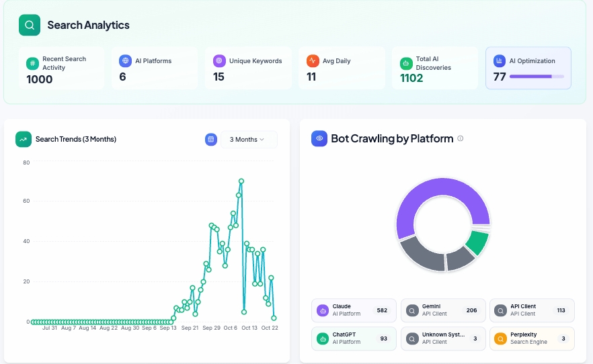The width and height of the screenshot is (593, 364).
Task: Select the Gemini API Client card
Action: 443,310
